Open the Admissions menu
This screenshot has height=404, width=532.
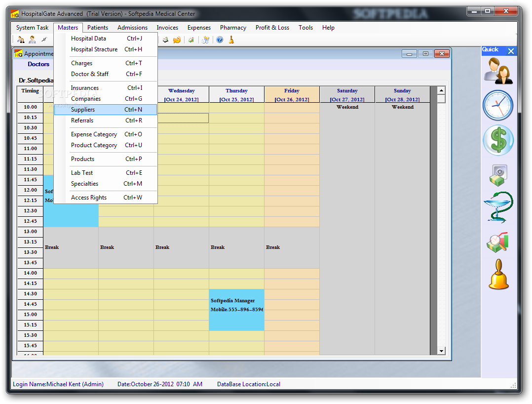[132, 28]
